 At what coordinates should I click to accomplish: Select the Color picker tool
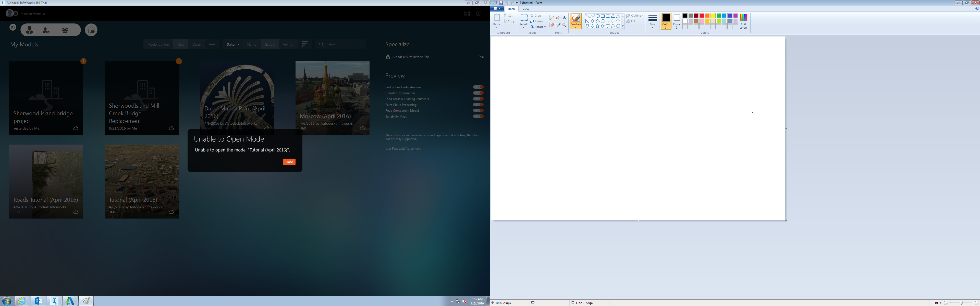click(558, 25)
